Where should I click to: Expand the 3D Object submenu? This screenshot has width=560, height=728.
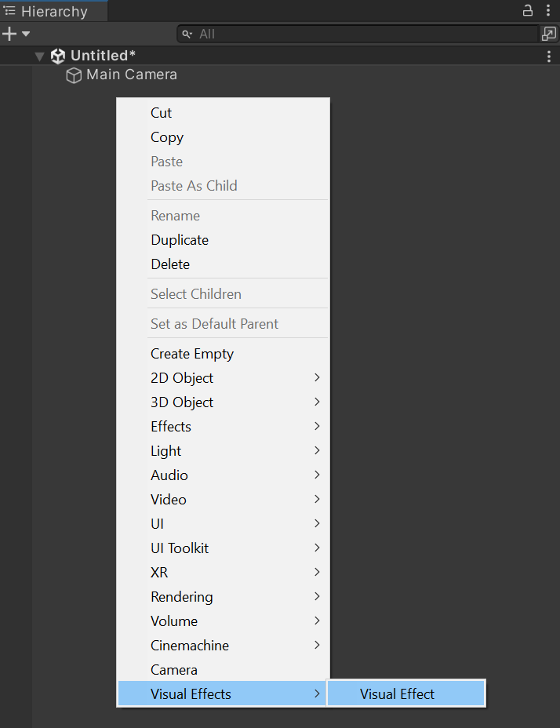[x=224, y=402]
